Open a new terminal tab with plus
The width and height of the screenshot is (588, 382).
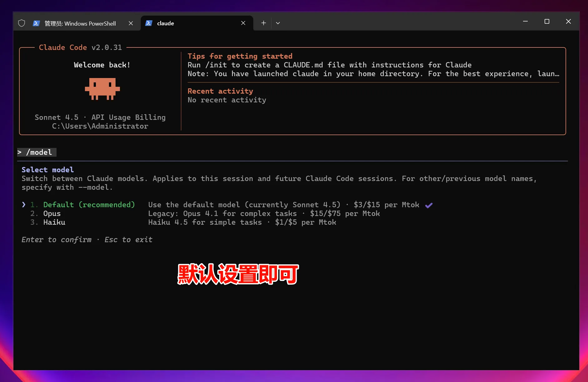(x=264, y=23)
